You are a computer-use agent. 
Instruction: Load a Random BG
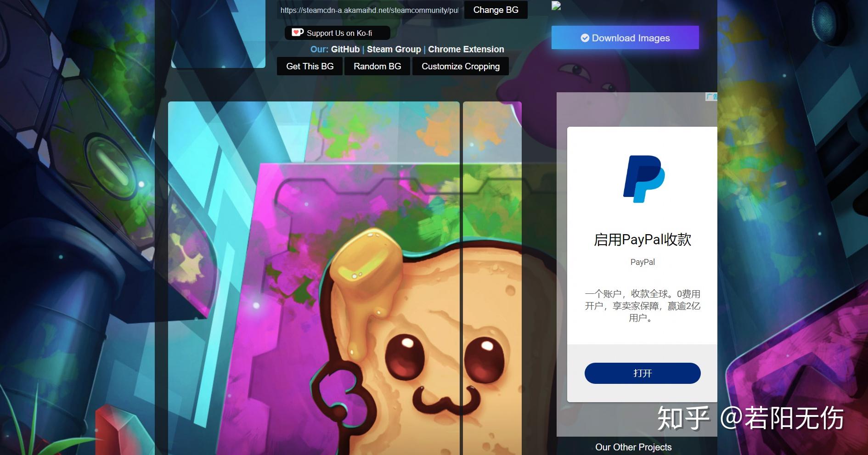pyautogui.click(x=378, y=66)
